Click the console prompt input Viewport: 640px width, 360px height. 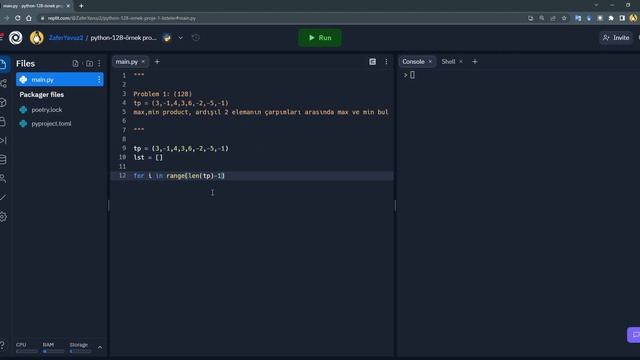[x=412, y=75]
